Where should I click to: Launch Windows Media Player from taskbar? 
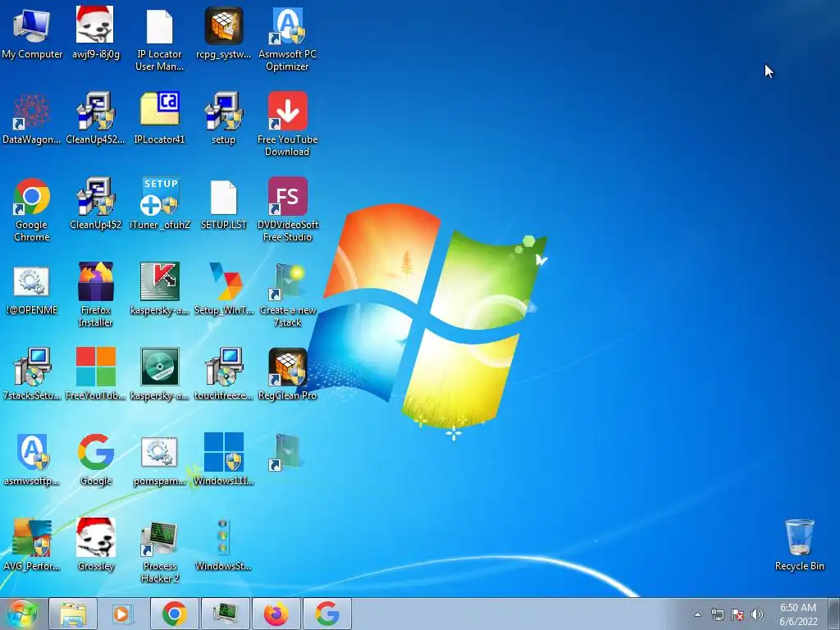click(123, 614)
